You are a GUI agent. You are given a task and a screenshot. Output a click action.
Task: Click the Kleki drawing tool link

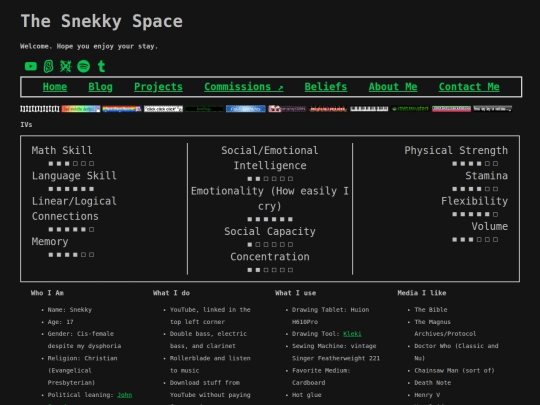click(x=352, y=334)
